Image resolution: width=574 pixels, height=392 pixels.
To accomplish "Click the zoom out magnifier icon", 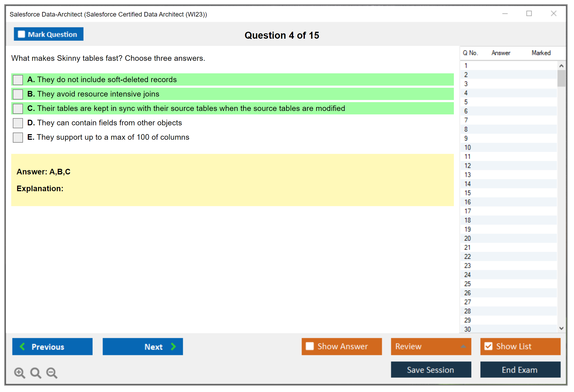I will (x=52, y=373).
